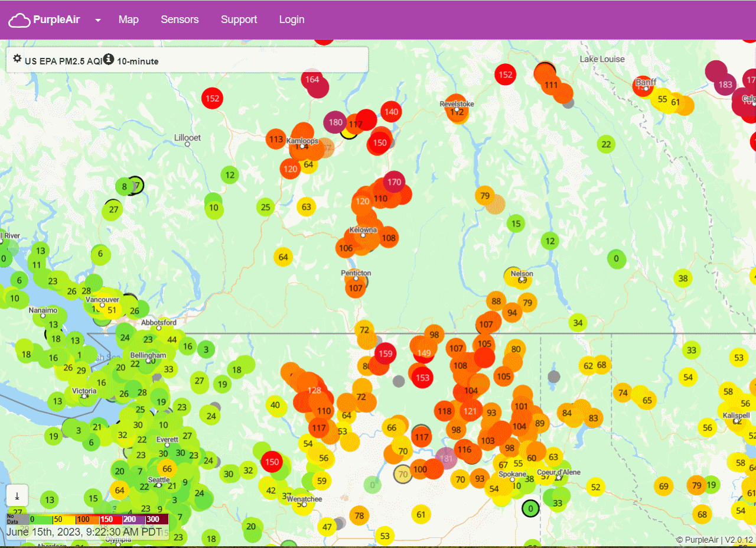Expand the PurpleAir dropdown arrow
The image size is (756, 548).
[x=98, y=20]
